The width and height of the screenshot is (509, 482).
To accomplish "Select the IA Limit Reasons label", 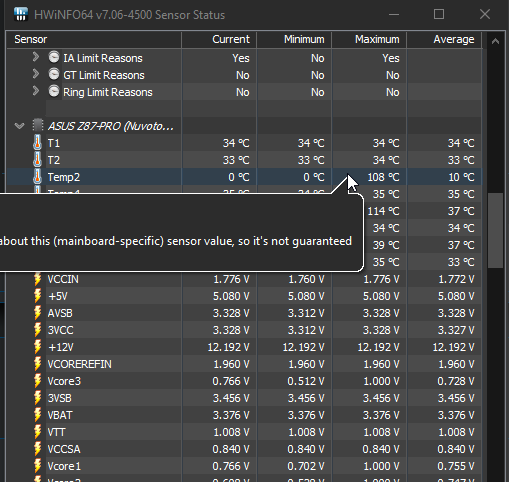I will coord(103,58).
